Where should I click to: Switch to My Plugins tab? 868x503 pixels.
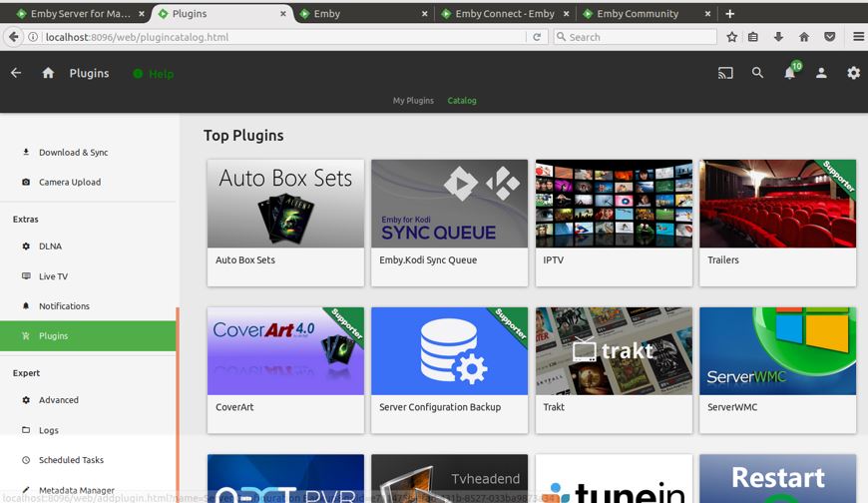tap(413, 100)
